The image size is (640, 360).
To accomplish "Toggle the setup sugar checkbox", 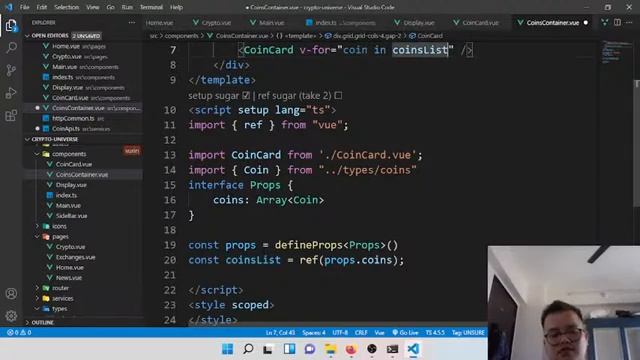I will tap(246, 96).
